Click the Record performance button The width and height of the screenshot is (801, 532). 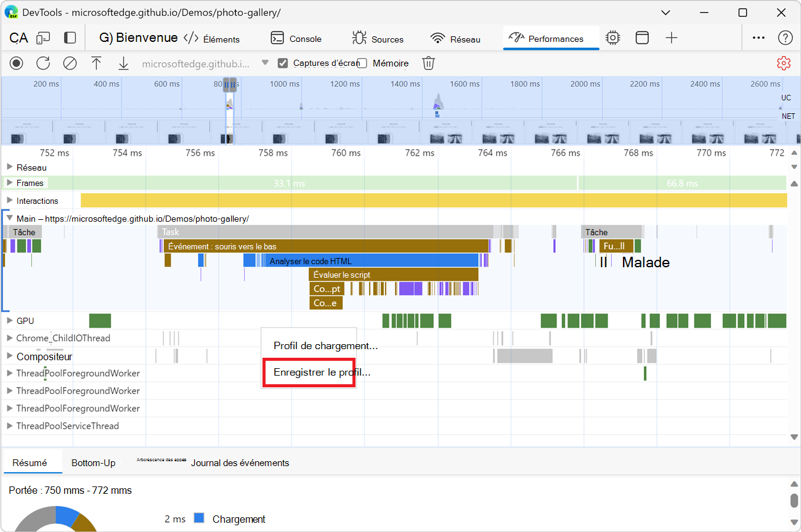click(17, 63)
